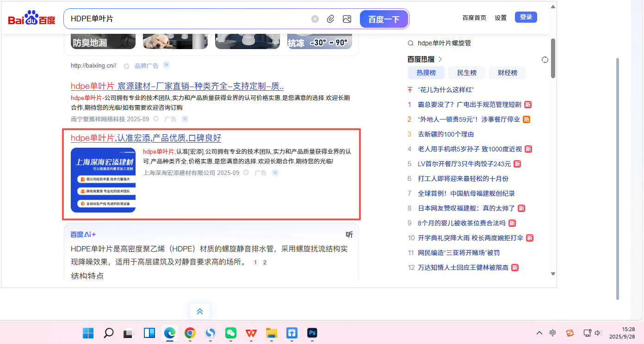Expand dropdown next to 南宁聚雅祥网络科技 2025-09

click(x=156, y=119)
